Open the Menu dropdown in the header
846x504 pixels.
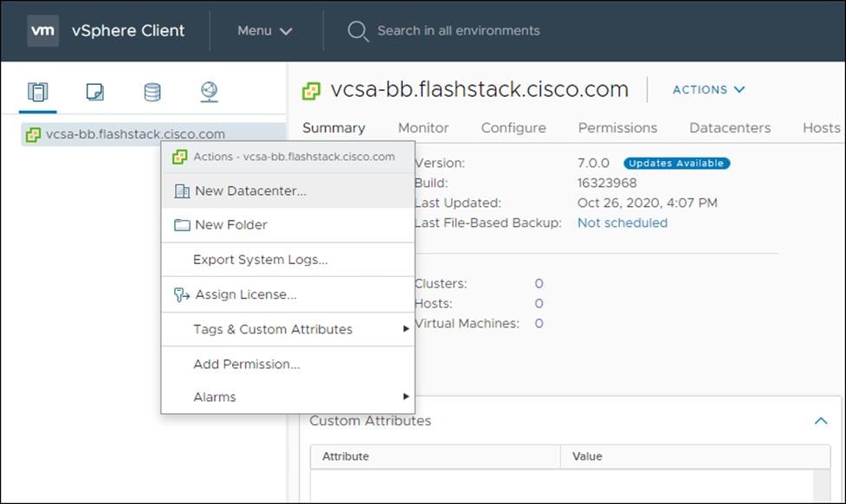(x=265, y=31)
